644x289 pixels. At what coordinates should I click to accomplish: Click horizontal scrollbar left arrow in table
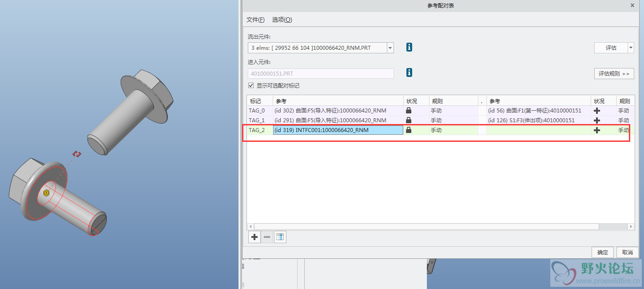(x=250, y=227)
